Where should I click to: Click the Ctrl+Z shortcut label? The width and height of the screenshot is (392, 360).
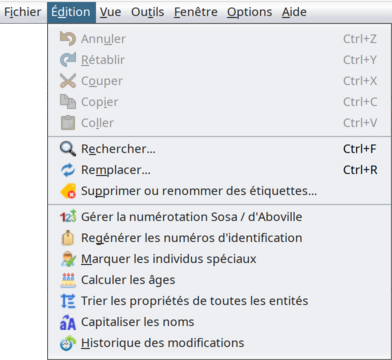coord(360,39)
